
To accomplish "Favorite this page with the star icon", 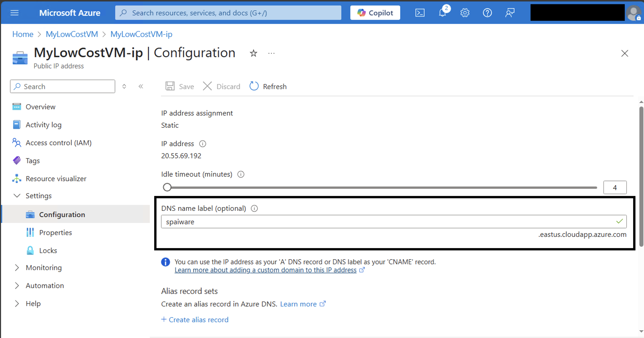I will coord(253,53).
